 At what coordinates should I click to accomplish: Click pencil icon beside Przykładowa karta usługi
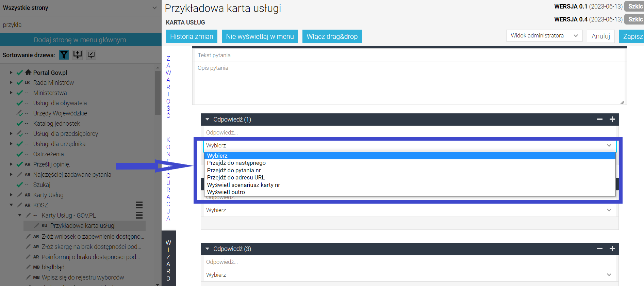pos(36,225)
